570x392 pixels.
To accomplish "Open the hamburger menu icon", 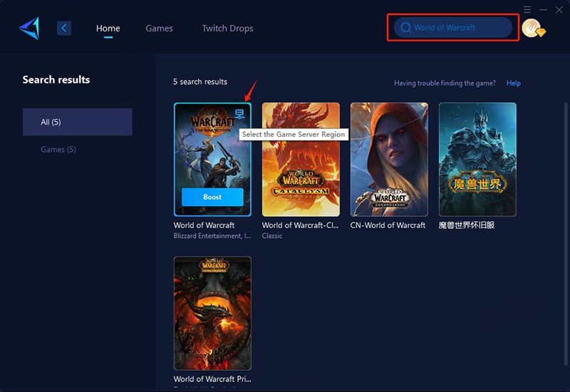I will pos(527,9).
